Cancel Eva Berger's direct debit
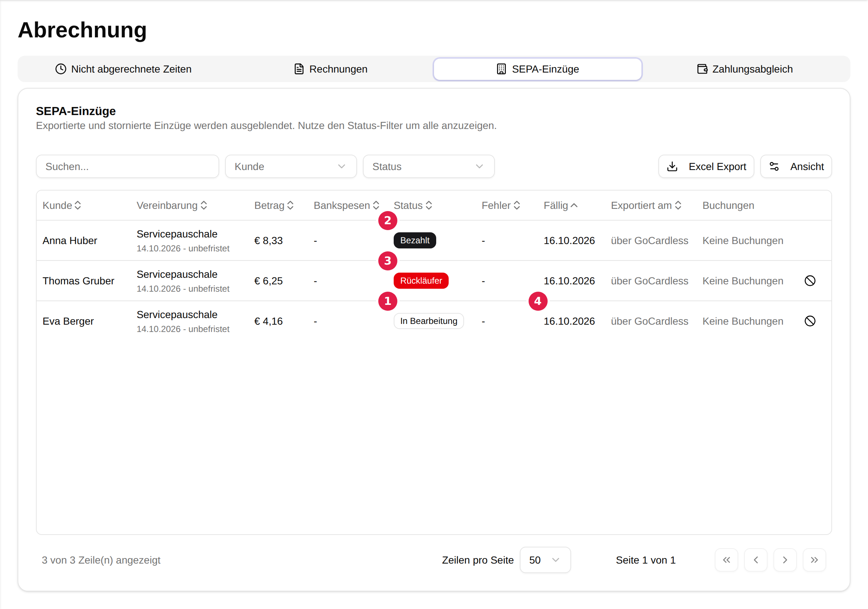This screenshot has height=609, width=868. click(x=810, y=321)
